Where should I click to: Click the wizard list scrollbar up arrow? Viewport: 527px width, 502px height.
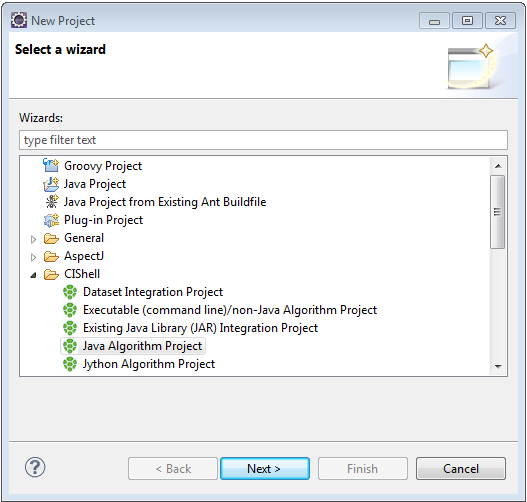[x=498, y=166]
